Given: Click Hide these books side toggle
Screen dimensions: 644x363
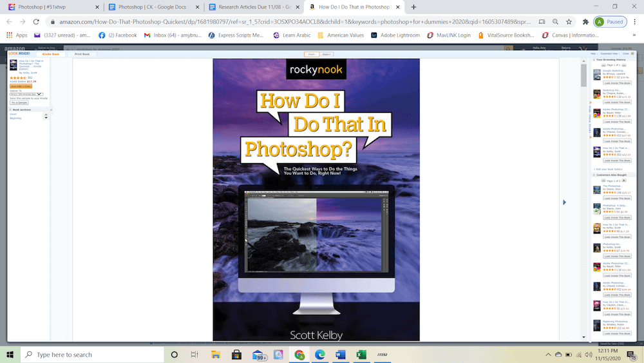Looking at the screenshot, I should (x=590, y=119).
